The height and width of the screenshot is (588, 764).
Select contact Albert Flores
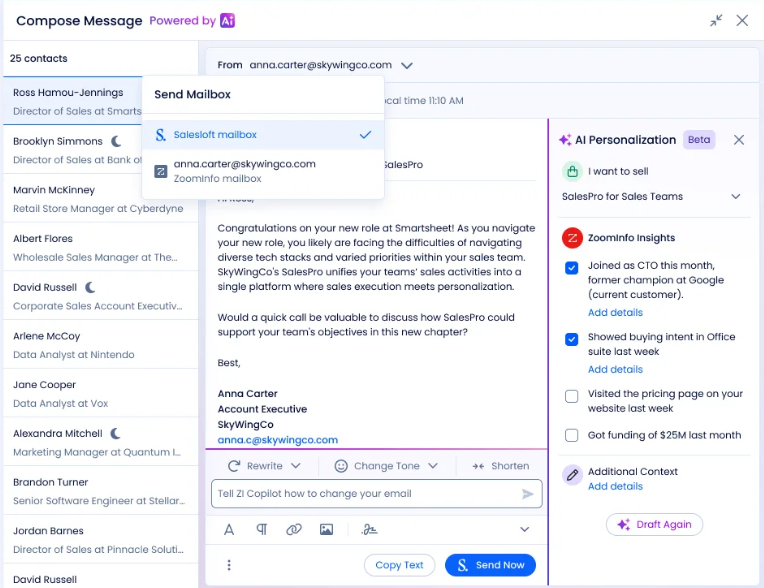pyautogui.click(x=100, y=247)
